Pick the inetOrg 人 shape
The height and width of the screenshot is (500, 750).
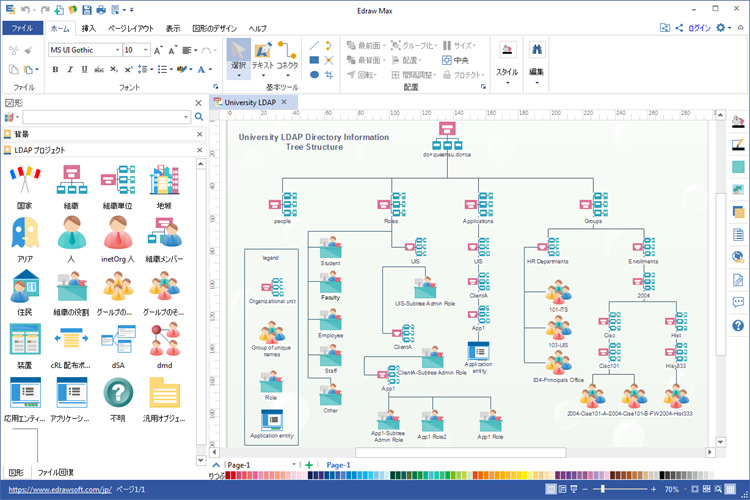coord(120,234)
